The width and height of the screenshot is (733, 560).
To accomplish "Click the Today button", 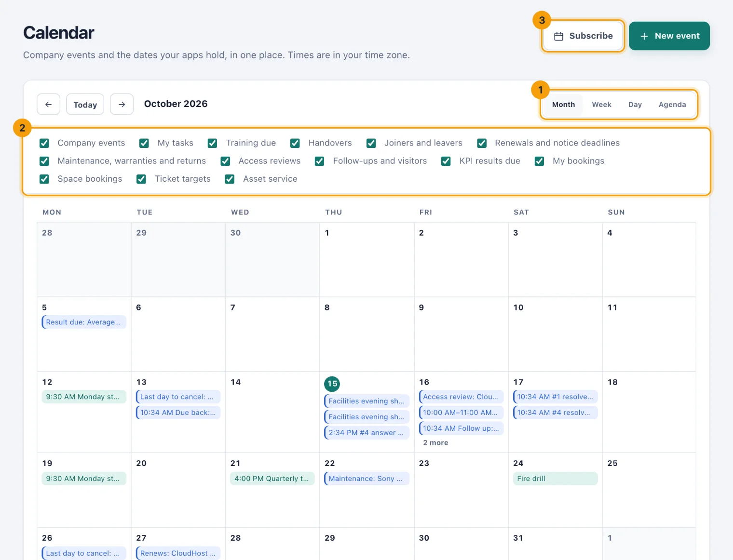I will point(85,104).
